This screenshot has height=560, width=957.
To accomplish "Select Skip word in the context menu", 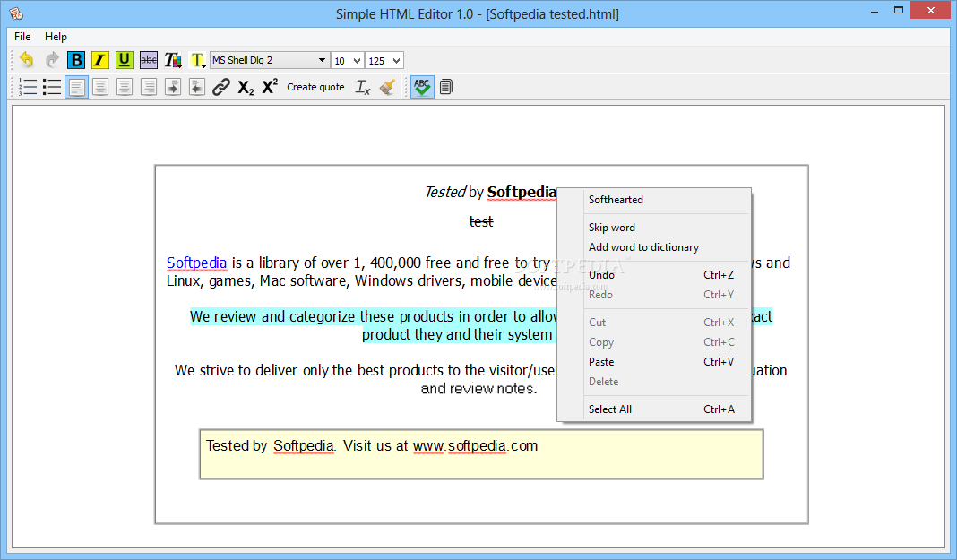I will pyautogui.click(x=654, y=227).
